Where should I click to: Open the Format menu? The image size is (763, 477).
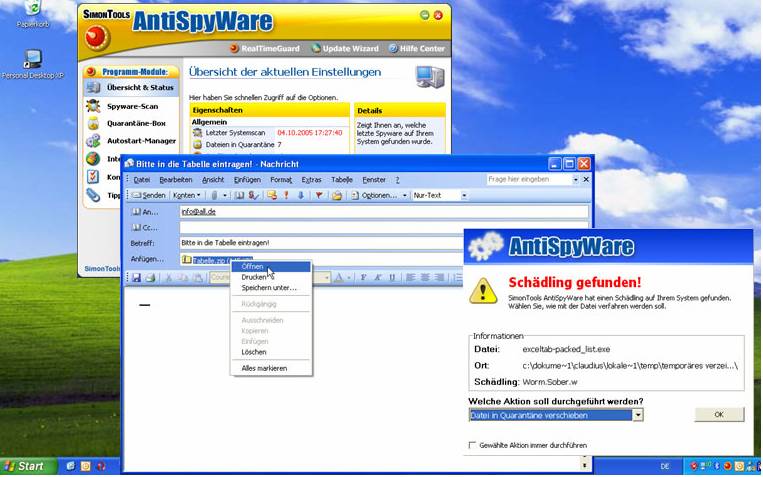pyautogui.click(x=281, y=180)
